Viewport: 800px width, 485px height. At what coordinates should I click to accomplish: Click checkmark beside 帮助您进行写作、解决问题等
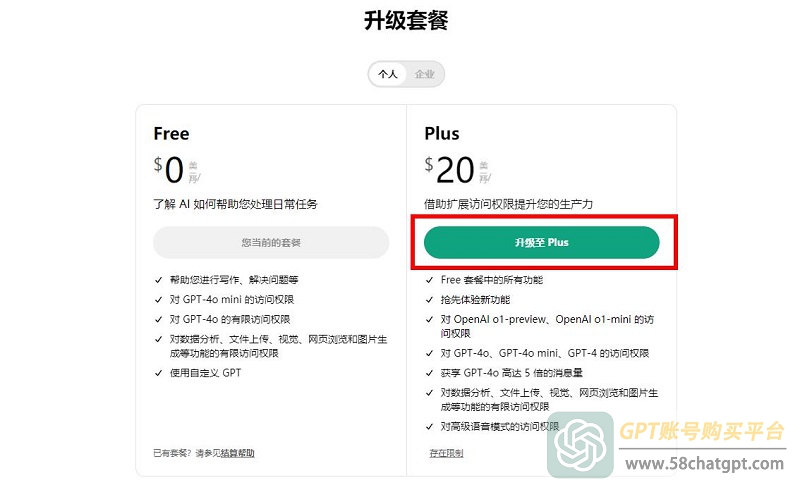pyautogui.click(x=159, y=280)
